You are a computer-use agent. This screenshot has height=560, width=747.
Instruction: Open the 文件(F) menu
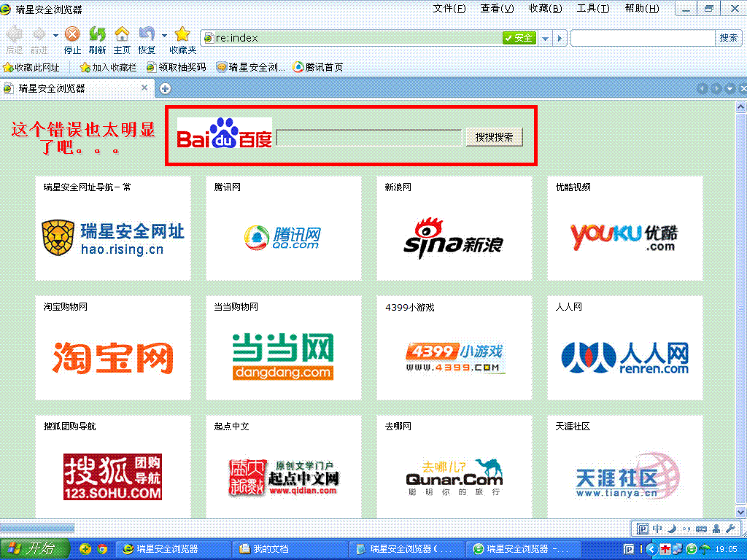tap(449, 9)
